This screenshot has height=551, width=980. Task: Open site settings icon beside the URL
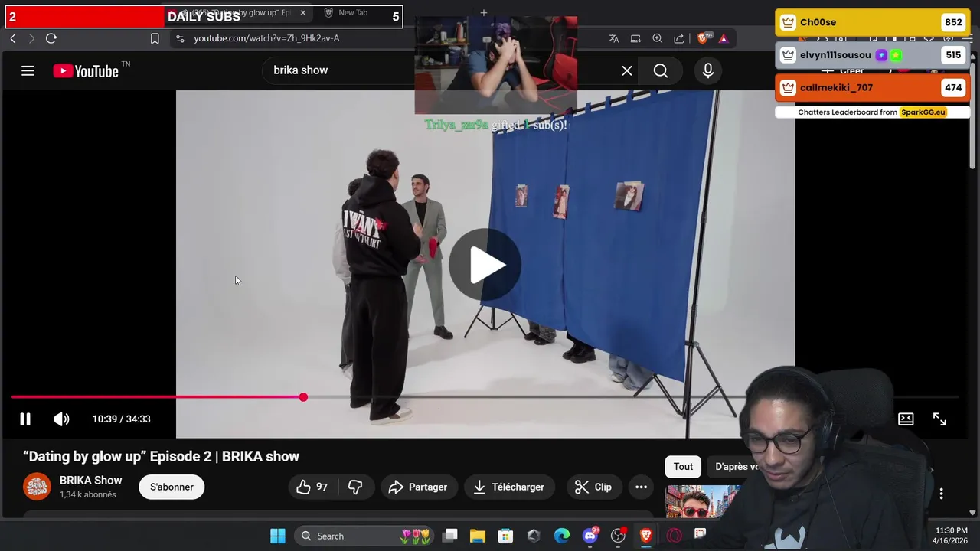179,38
